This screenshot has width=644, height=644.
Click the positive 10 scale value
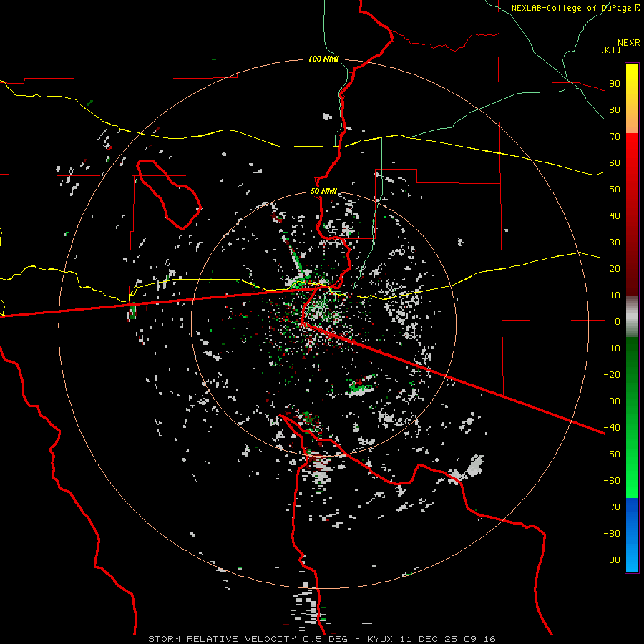[615, 296]
